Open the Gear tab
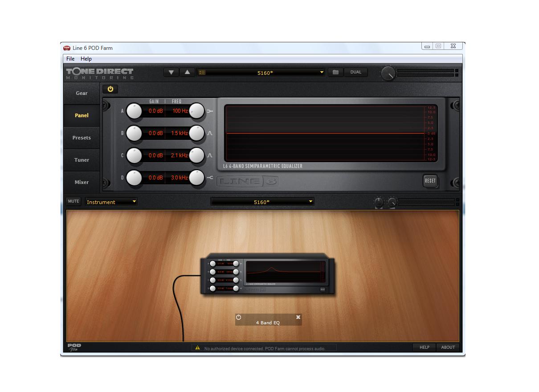The height and width of the screenshot is (392, 539). (x=82, y=93)
